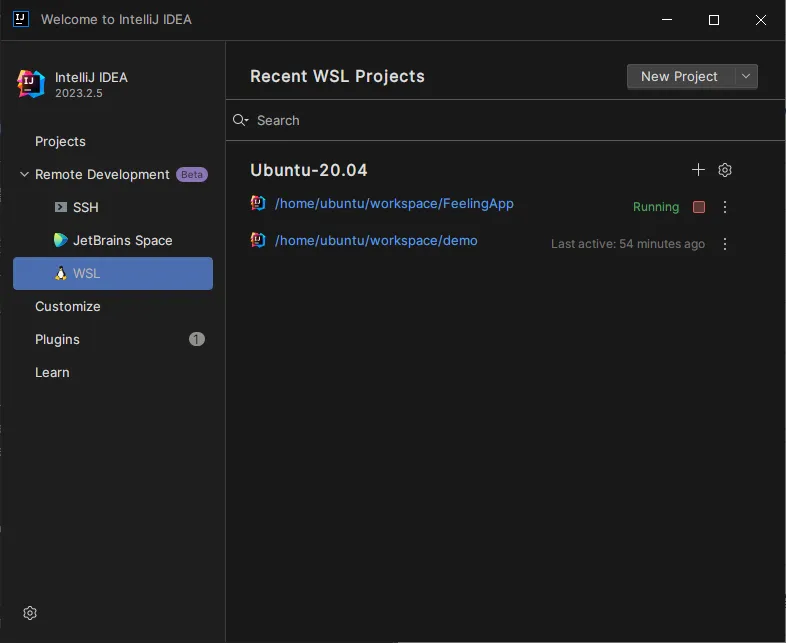Image resolution: width=786 pixels, height=643 pixels.
Task: Open more options for FeelingApp project
Action: tap(725, 207)
